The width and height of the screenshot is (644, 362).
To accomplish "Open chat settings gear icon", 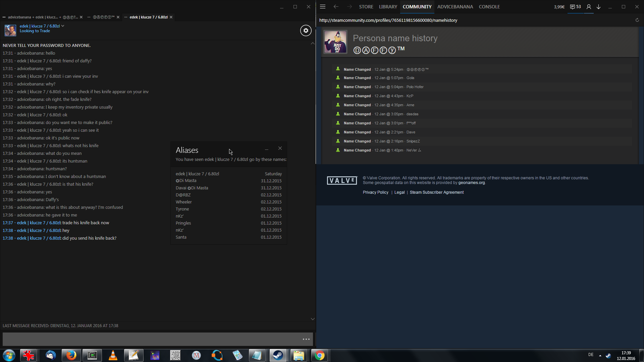I will click(306, 31).
